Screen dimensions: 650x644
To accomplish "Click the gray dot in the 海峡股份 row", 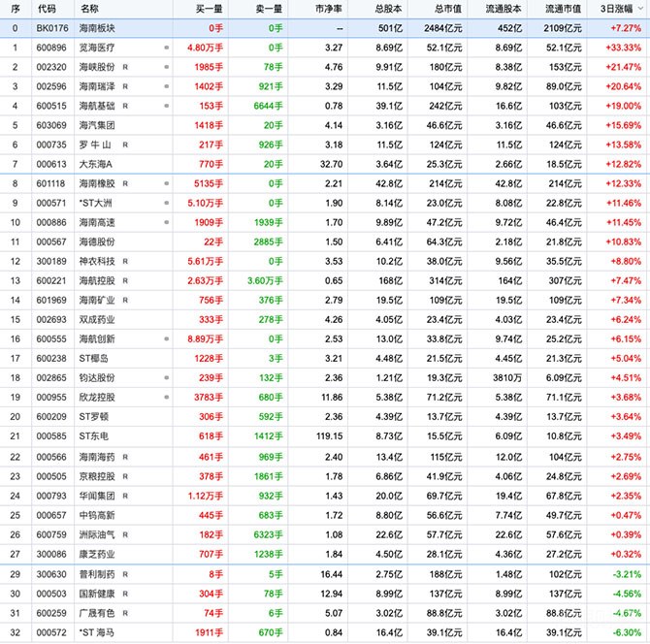I will click(x=167, y=67).
